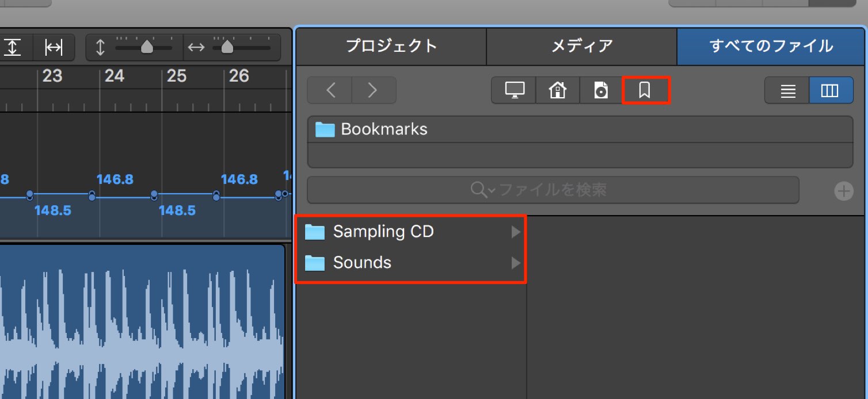This screenshot has height=399, width=868.
Task: Expand the Sounds folder arrow
Action: click(515, 263)
